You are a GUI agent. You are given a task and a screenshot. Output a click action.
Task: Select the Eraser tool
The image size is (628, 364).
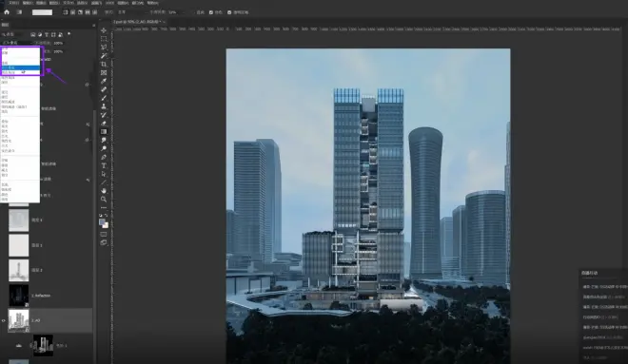click(104, 124)
